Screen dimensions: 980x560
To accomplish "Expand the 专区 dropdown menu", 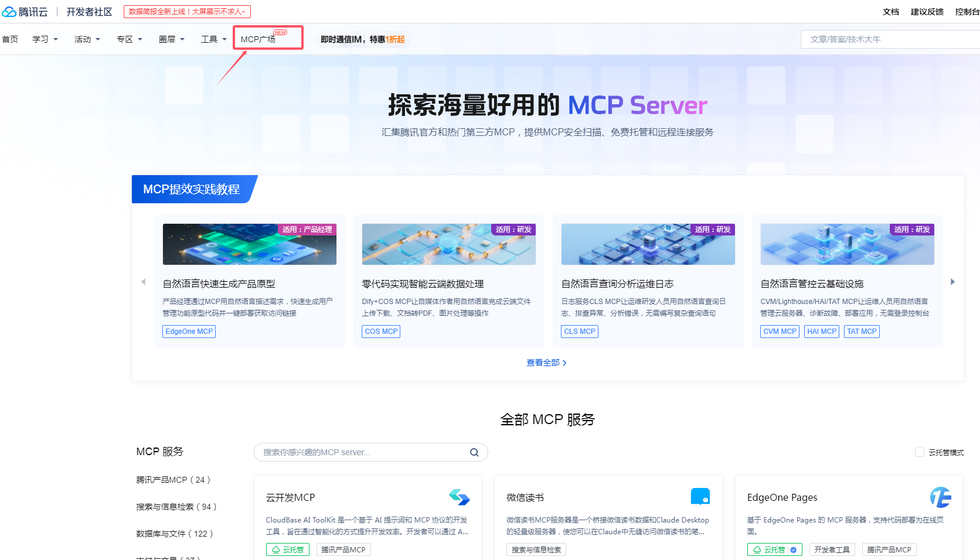I will point(130,39).
